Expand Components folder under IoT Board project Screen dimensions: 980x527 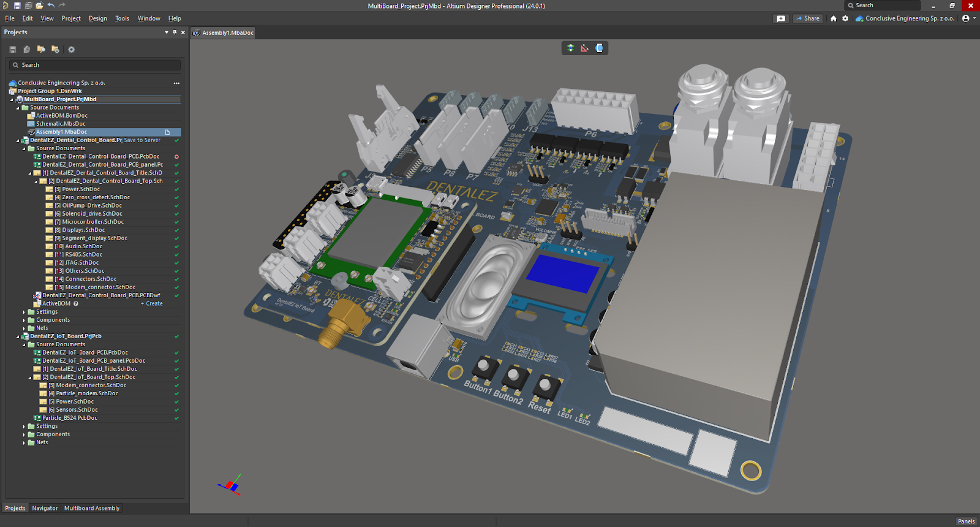tap(24, 434)
